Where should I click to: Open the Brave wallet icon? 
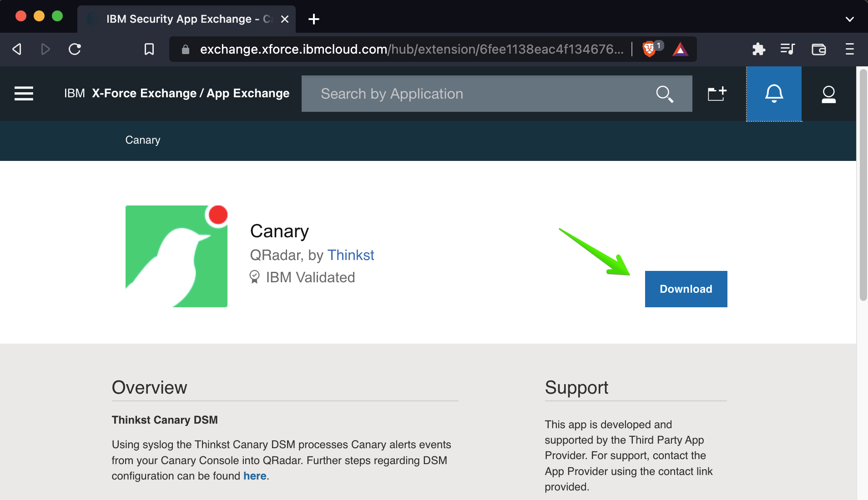tap(818, 49)
